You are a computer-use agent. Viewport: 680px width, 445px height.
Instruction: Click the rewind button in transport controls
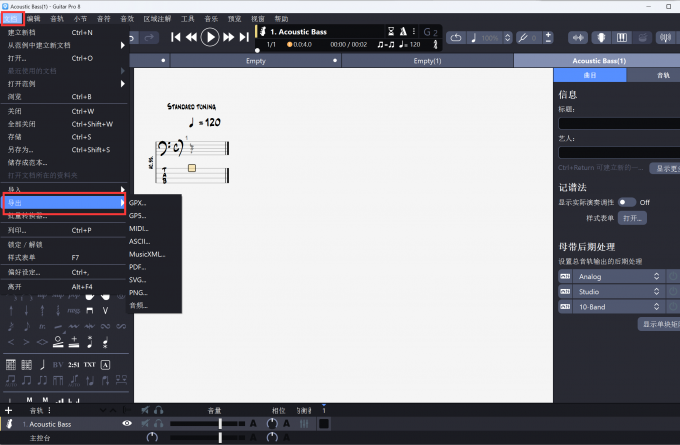coord(192,37)
